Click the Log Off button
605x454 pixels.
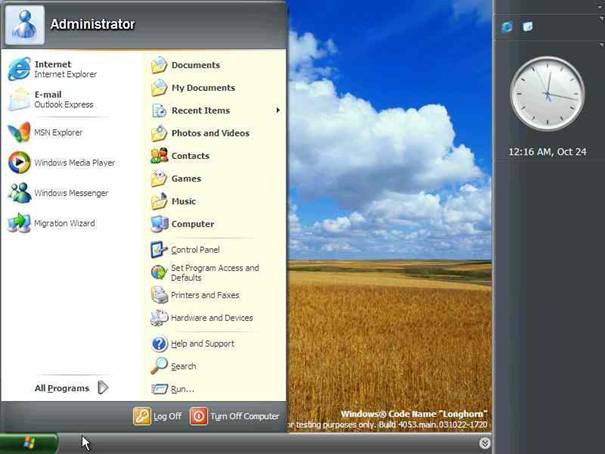(x=157, y=416)
